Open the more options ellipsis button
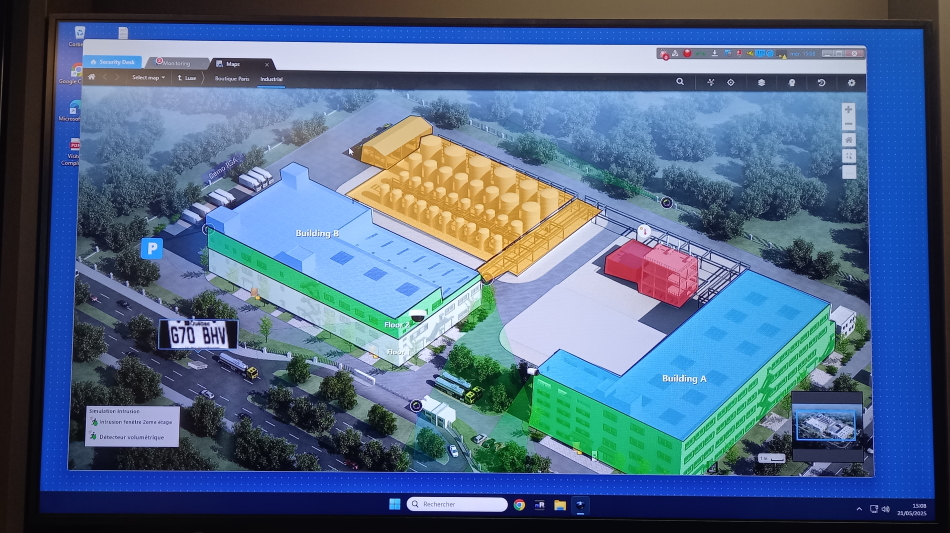The height and width of the screenshot is (533, 950). (x=849, y=172)
